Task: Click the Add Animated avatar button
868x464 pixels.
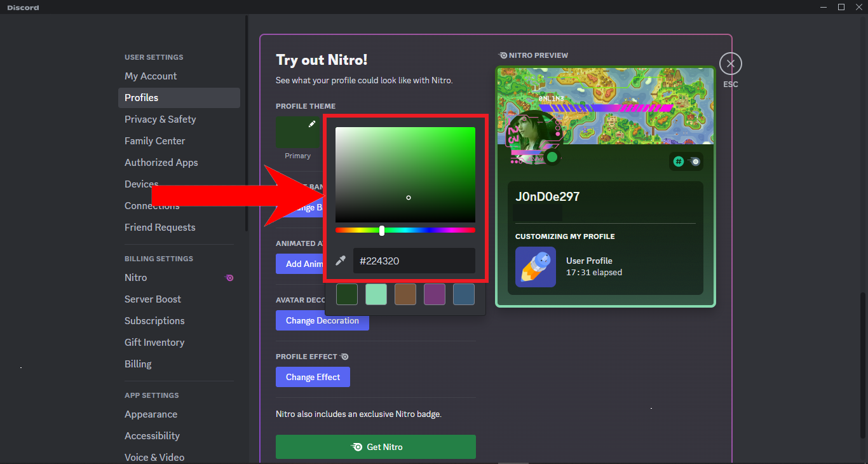Action: 300,264
